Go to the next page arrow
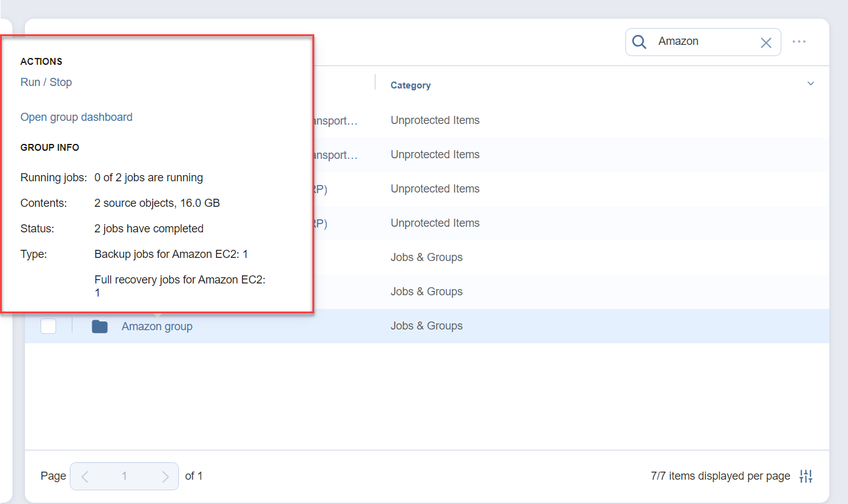Screen dimensions: 848x504 click(165, 477)
